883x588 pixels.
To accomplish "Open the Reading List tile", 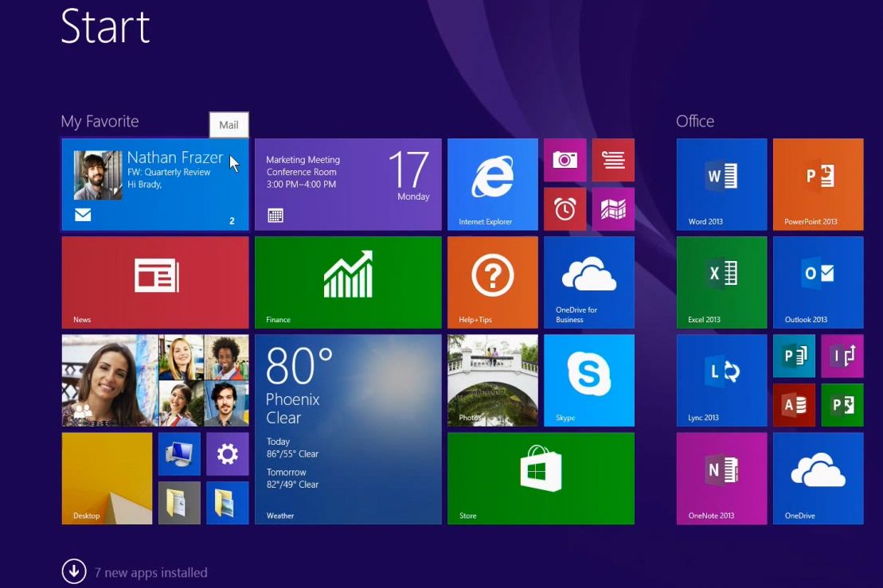I will pos(613,161).
